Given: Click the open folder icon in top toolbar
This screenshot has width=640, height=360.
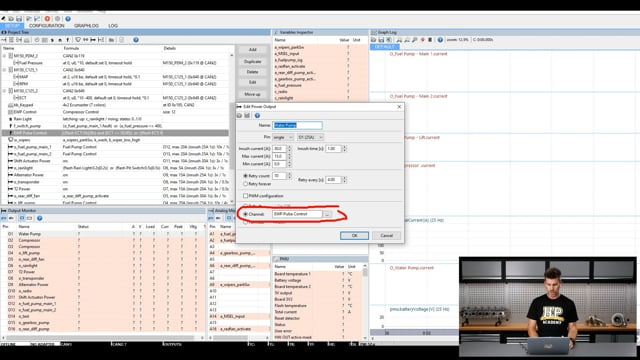Looking at the screenshot, I should pos(11,19).
